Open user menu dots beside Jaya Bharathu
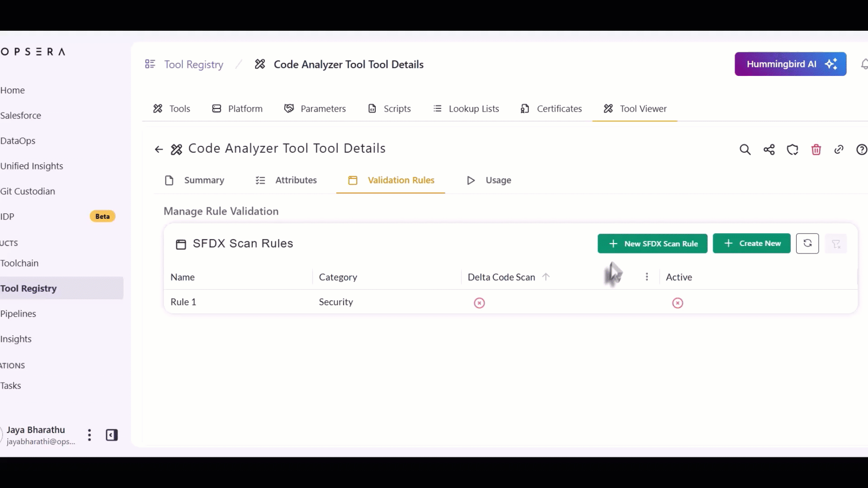 (x=90, y=435)
